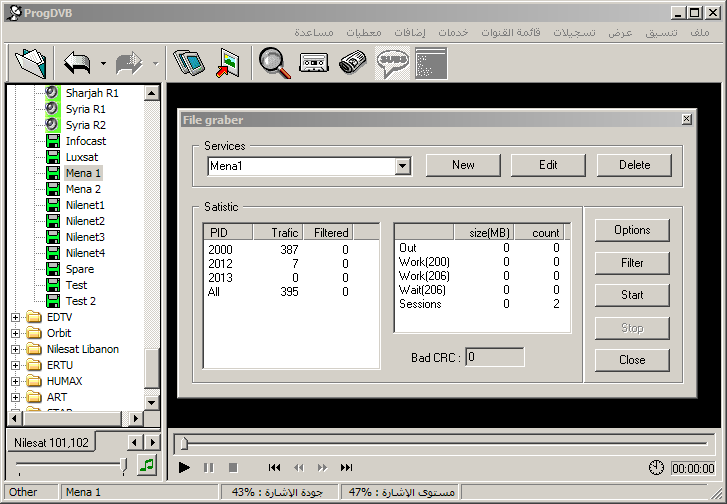Open the Services dropdown showing Mena1
Screen dimensions: 727x504
403,166
